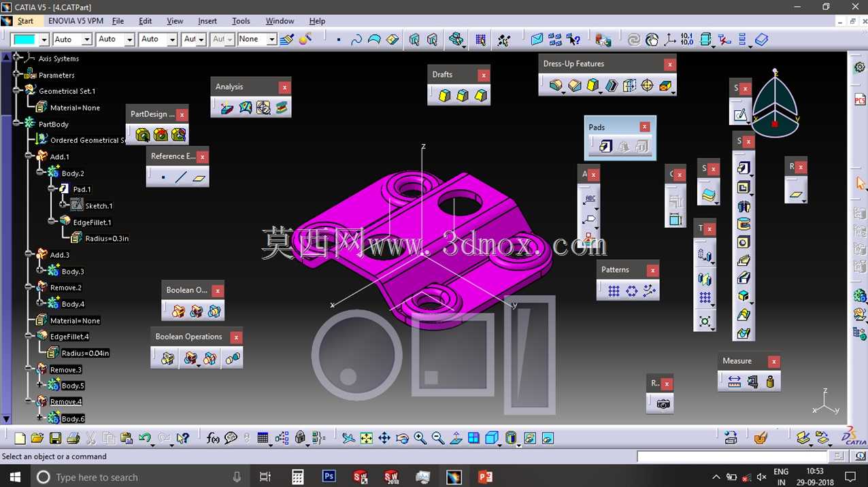Close the Pads toolbar
The image size is (868, 487).
click(x=644, y=127)
